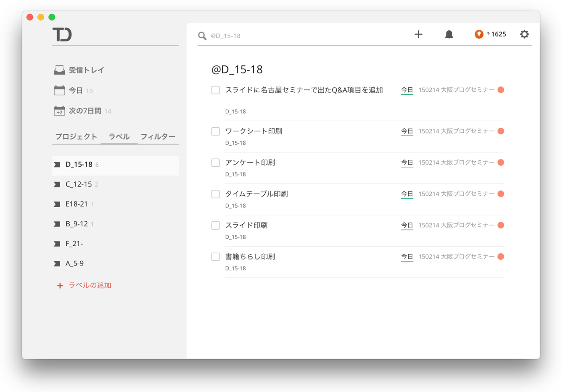The height and width of the screenshot is (392, 562).
Task: Check off アンケート印刷 task
Action: coord(216,163)
